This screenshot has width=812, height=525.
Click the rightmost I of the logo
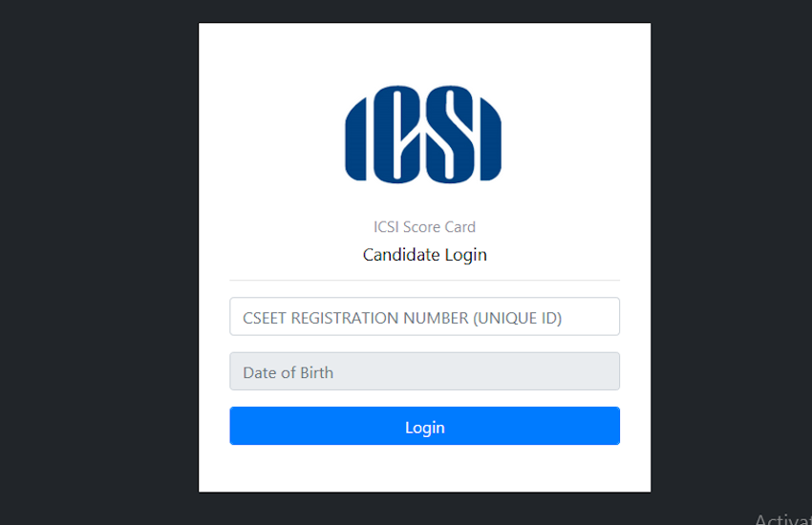(x=490, y=139)
